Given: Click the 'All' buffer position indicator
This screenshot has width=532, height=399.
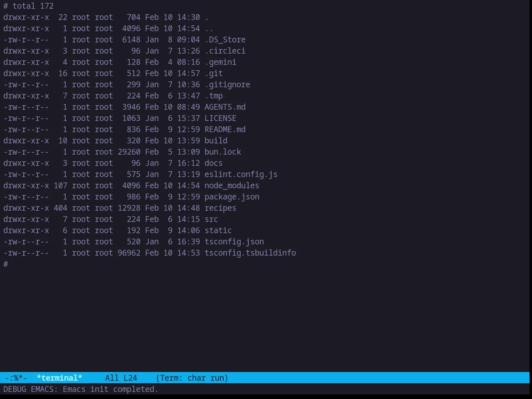Looking at the screenshot, I should (112, 378).
